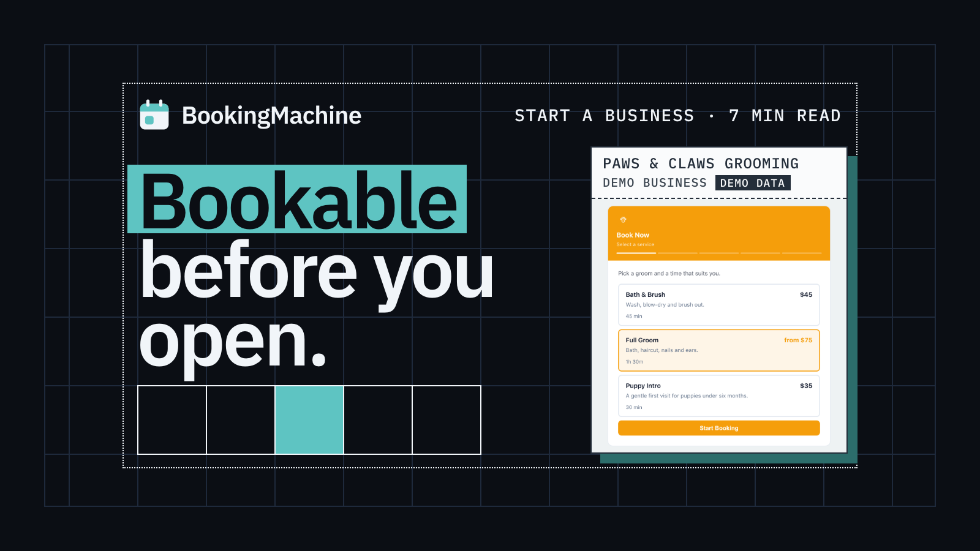Select the Bath & Brush service card

tap(718, 305)
